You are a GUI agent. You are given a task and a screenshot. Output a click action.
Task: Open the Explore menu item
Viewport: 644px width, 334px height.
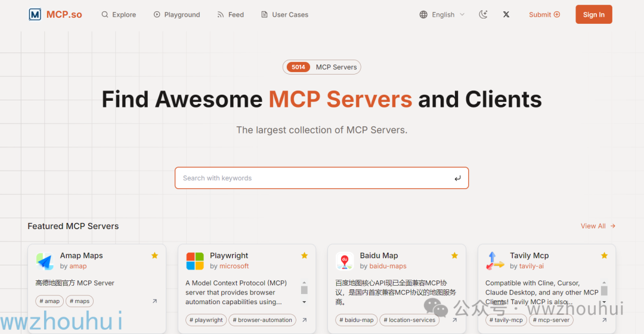click(119, 14)
